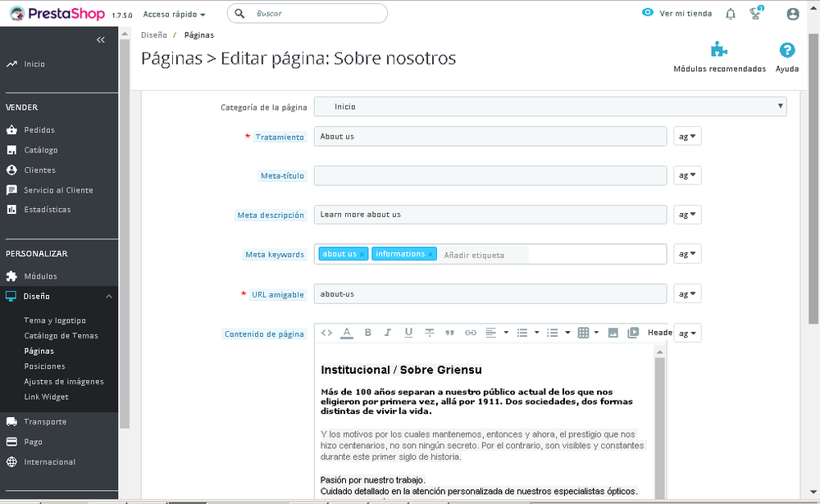Open the notifications bell
This screenshot has width=820, height=504.
731,14
